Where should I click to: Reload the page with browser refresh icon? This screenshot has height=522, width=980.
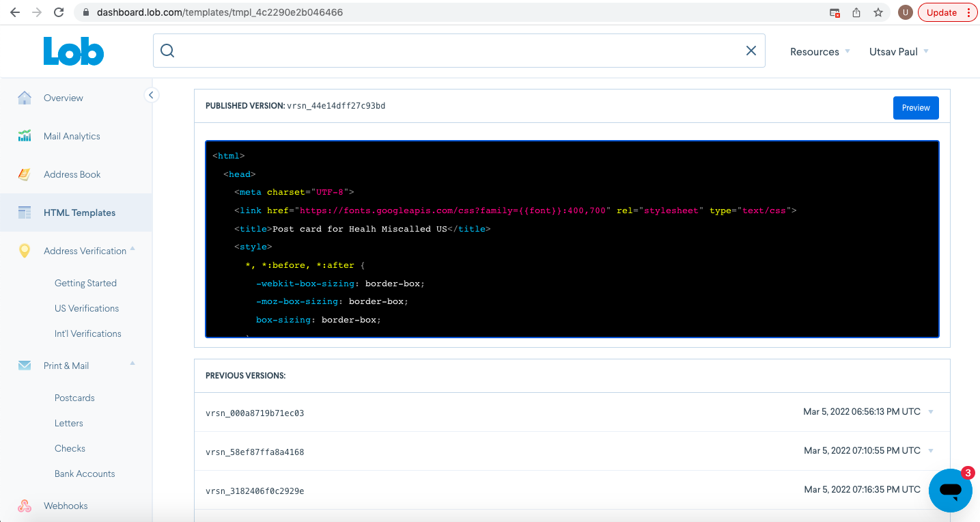(x=59, y=12)
